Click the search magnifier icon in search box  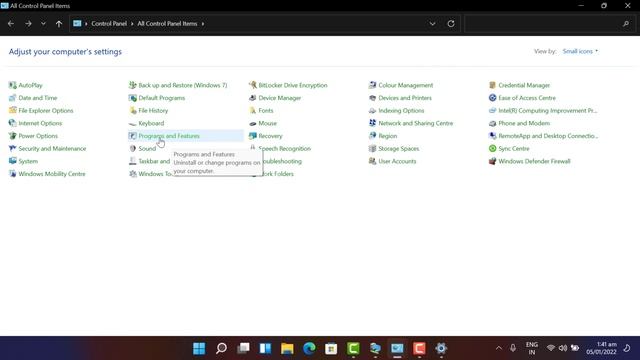626,24
